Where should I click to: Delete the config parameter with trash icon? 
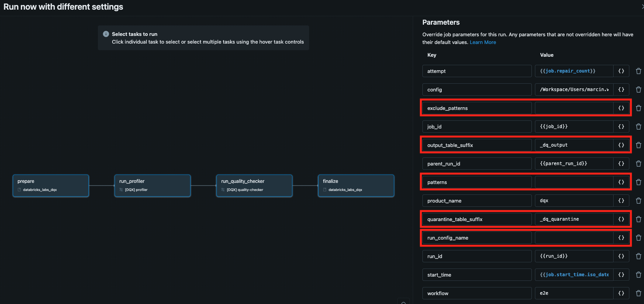[x=638, y=90]
